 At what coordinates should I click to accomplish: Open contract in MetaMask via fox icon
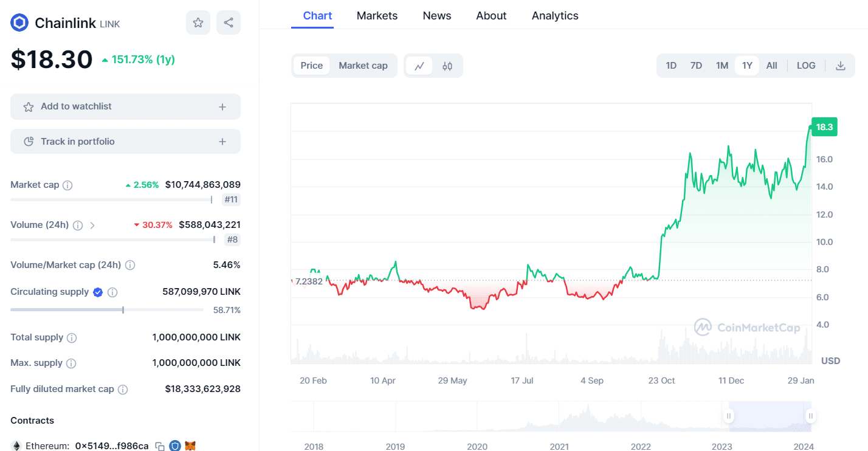[x=189, y=446]
